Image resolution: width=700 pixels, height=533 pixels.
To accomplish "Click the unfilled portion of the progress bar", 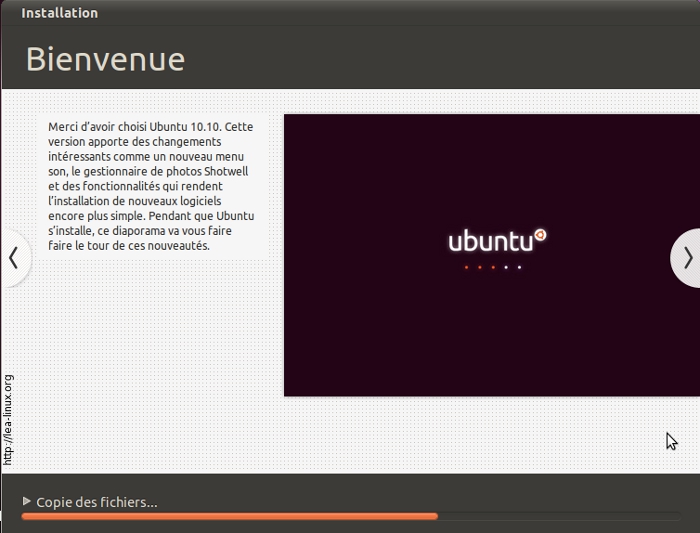I will click(x=558, y=516).
